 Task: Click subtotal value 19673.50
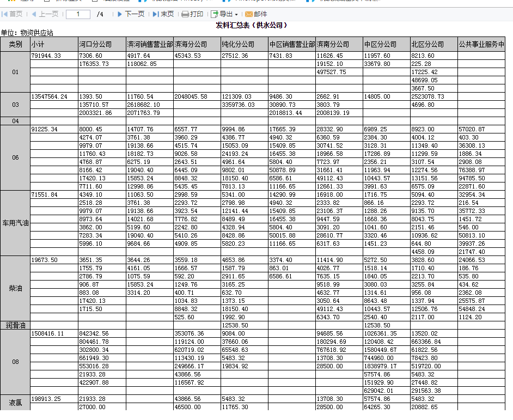tap(45, 260)
